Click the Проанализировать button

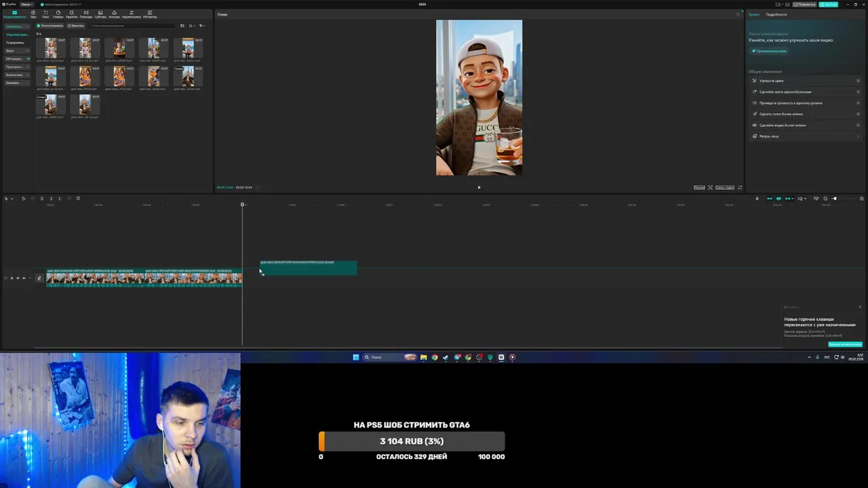click(769, 51)
